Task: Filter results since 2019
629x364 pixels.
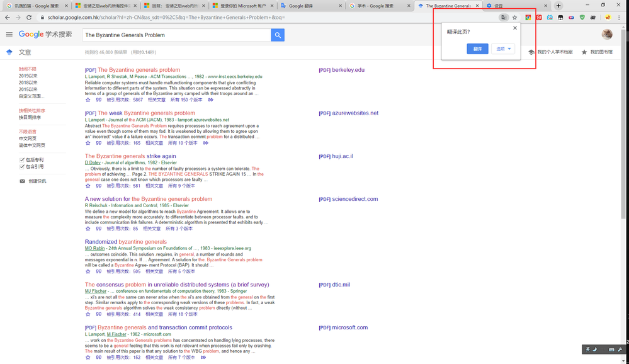Action: pos(28,76)
